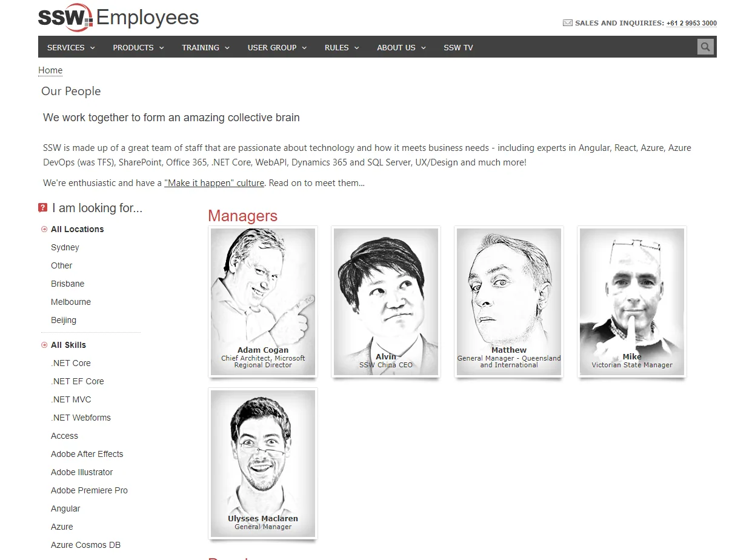Filter employees by Melbourne
This screenshot has width=755, height=560.
pyautogui.click(x=71, y=302)
